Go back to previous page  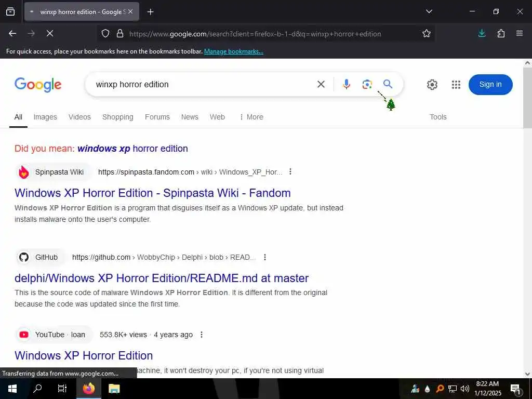point(12,33)
